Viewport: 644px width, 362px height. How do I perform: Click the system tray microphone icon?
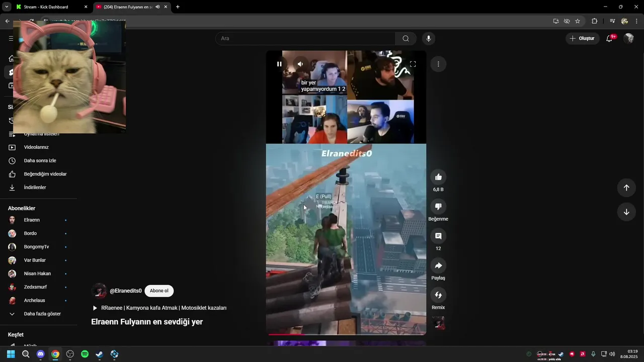coord(594,354)
